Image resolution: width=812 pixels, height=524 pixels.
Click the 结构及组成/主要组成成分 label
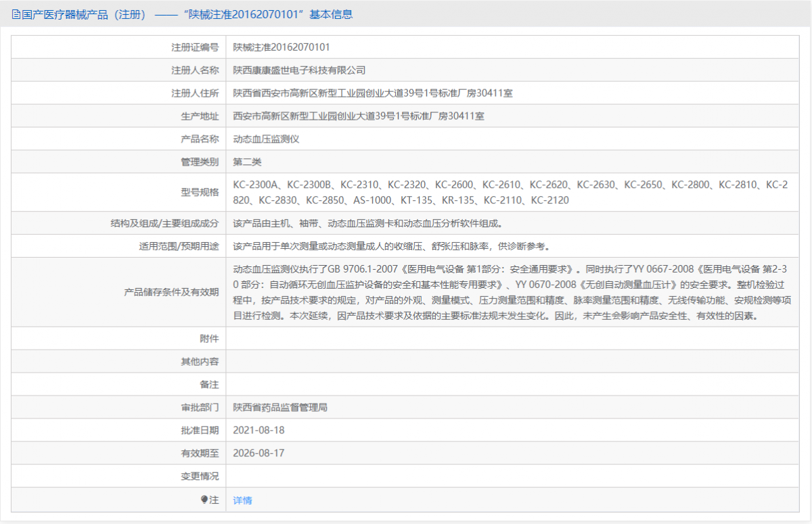[164, 223]
